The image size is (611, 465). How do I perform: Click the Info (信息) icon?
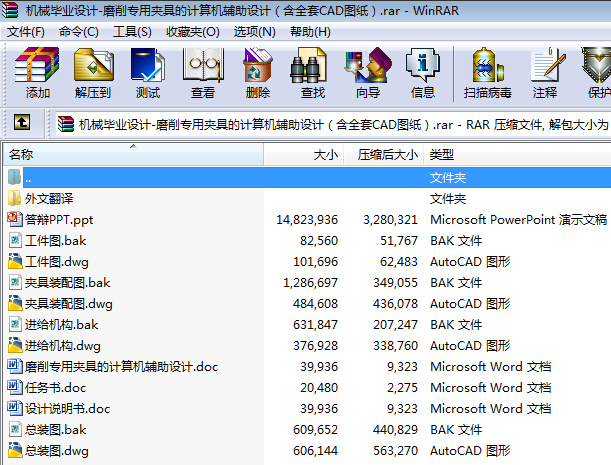423,65
